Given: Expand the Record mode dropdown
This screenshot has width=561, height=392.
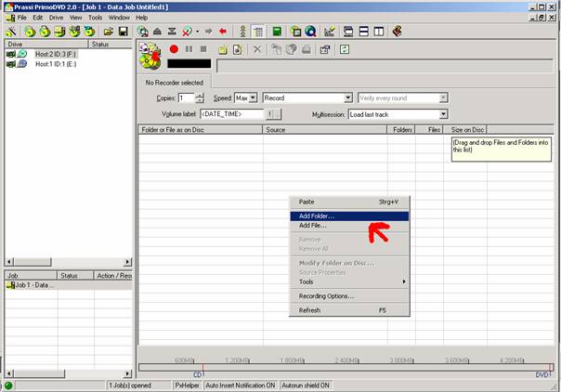Looking at the screenshot, I should click(x=348, y=98).
